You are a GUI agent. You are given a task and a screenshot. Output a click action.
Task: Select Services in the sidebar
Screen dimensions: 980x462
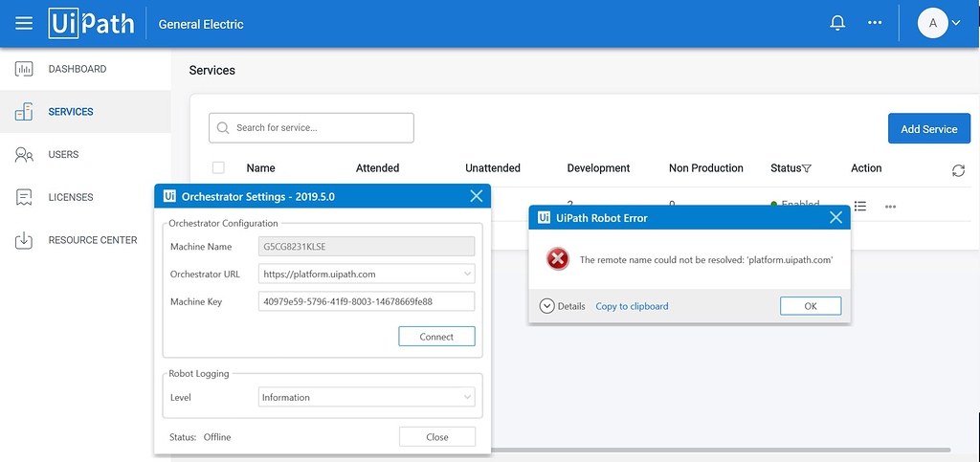point(71,112)
